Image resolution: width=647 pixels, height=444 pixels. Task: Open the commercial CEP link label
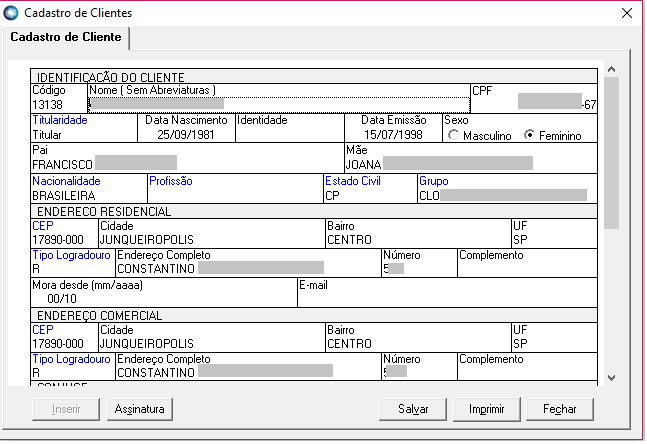tap(43, 330)
